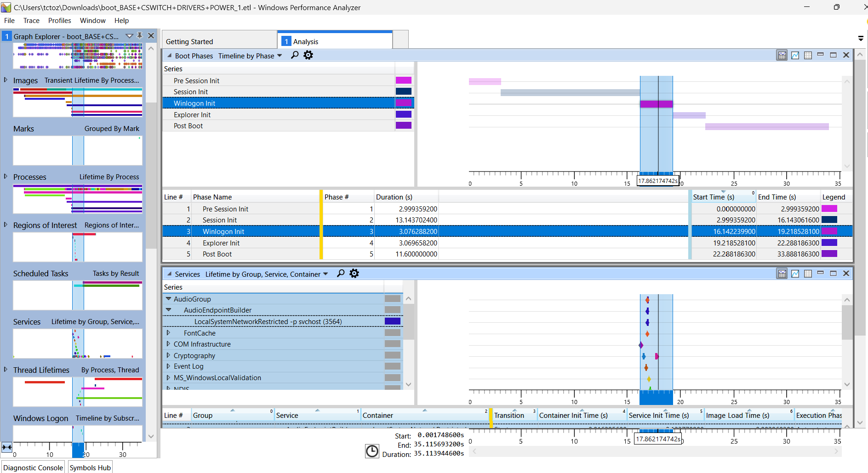Click Scheduled Tasks graph thumbnail

click(x=78, y=295)
